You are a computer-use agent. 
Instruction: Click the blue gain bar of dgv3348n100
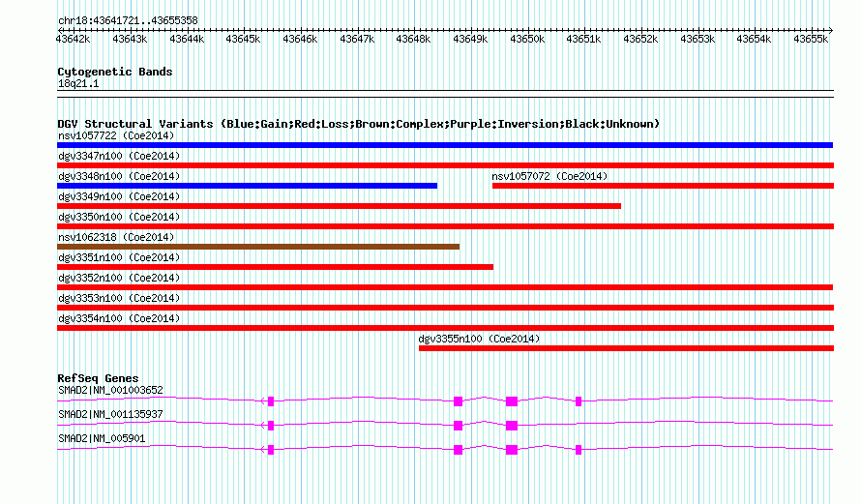(247, 186)
